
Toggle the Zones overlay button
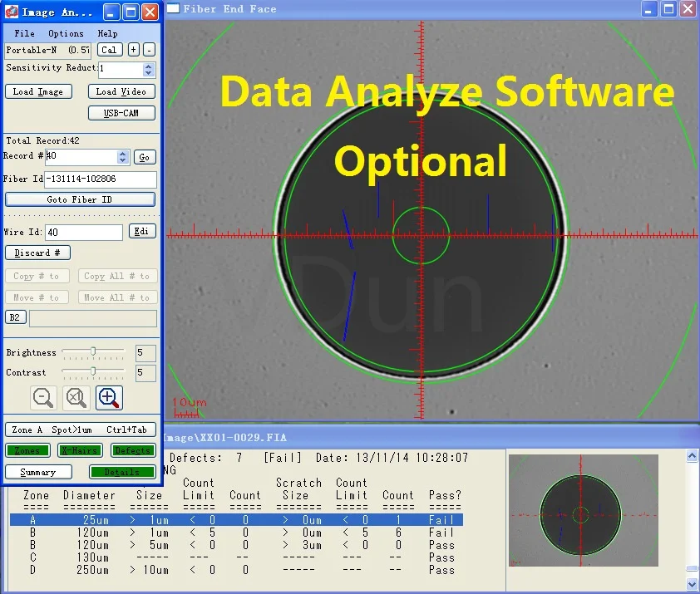point(27,450)
